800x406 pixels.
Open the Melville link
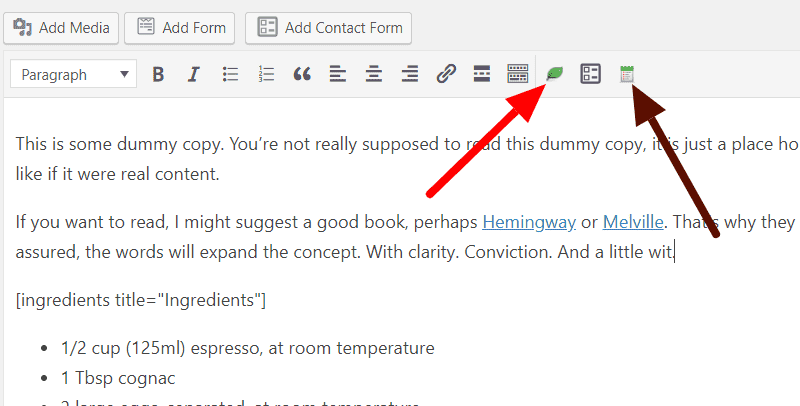633,222
